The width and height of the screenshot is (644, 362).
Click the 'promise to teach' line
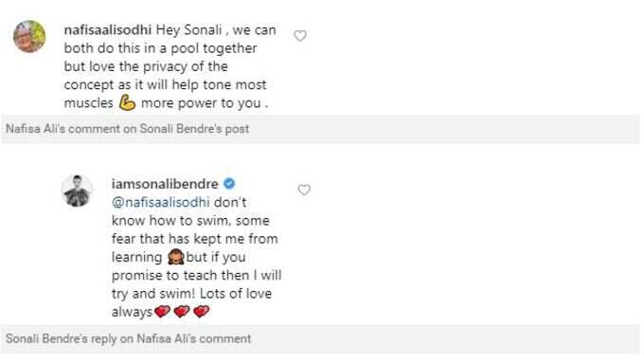(x=196, y=276)
